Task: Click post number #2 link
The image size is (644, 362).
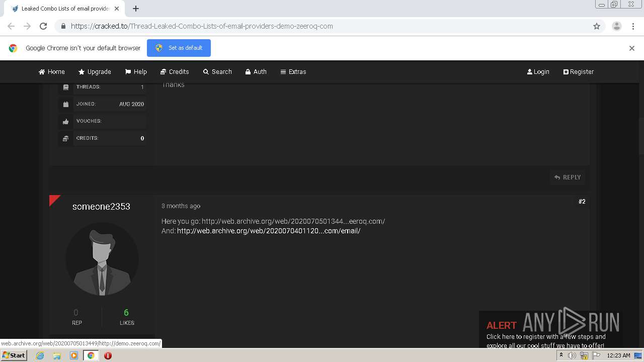Action: (582, 202)
